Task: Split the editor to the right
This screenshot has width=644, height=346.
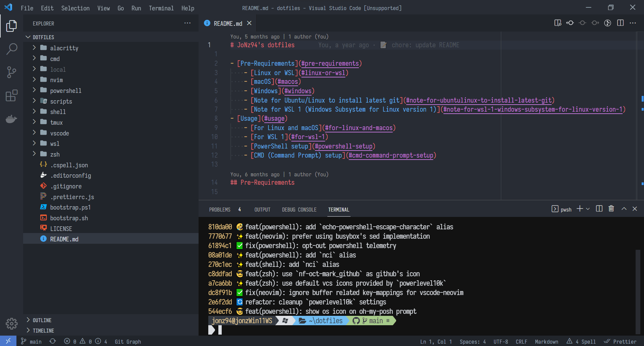Action: 621,23
